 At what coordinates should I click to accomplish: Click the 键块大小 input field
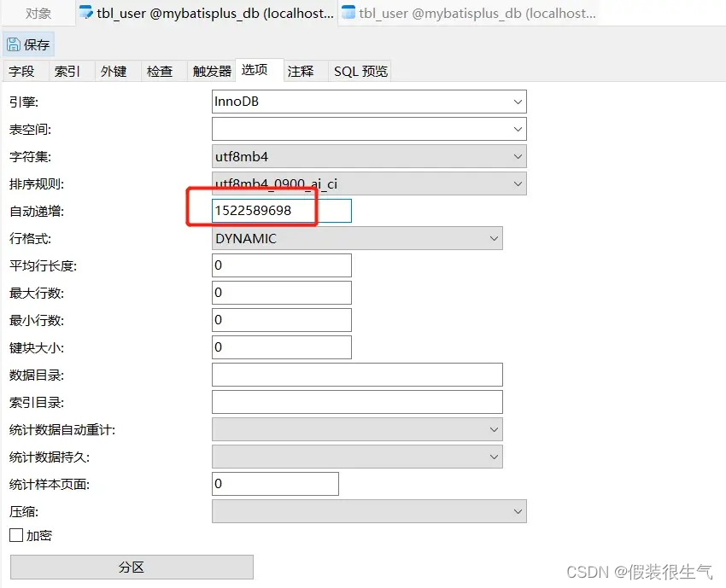[x=282, y=347]
